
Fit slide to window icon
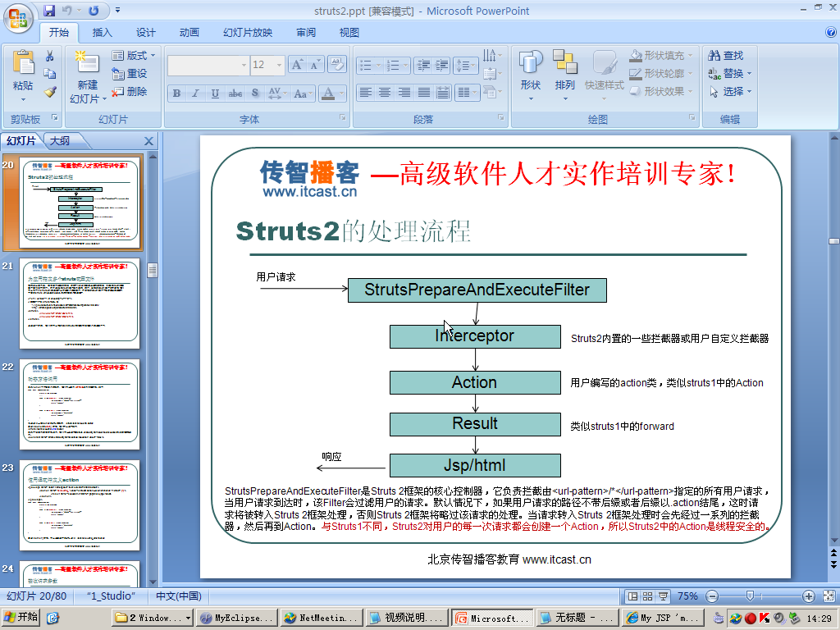829,596
